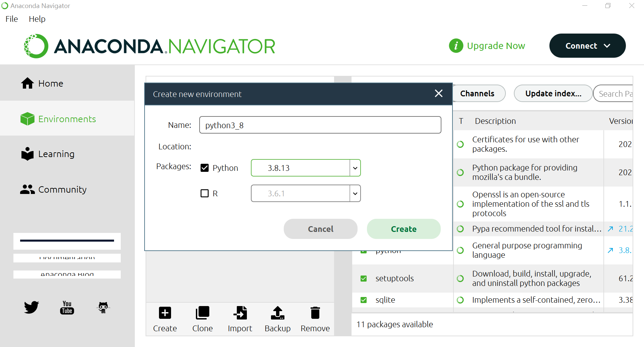
Task: Click the Version column header
Action: click(621, 121)
